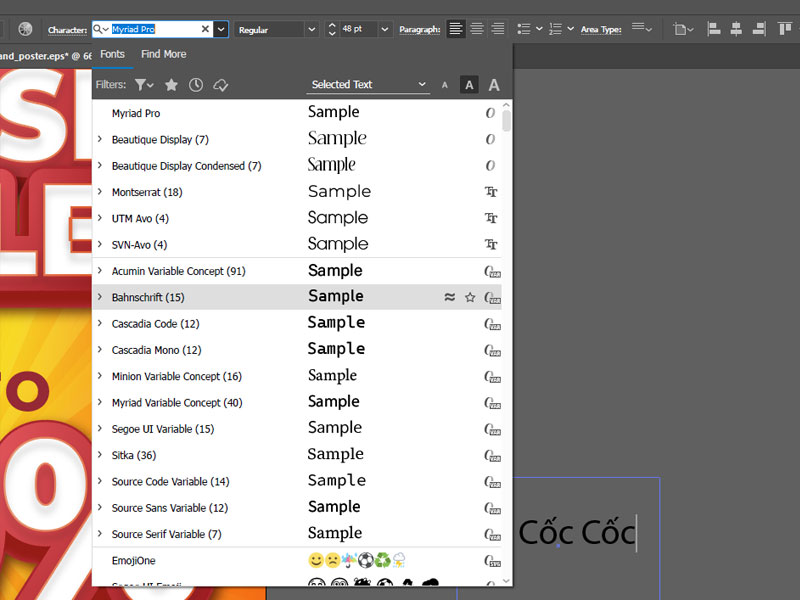800x600 pixels.
Task: Open font search options magnifier
Action: point(101,30)
